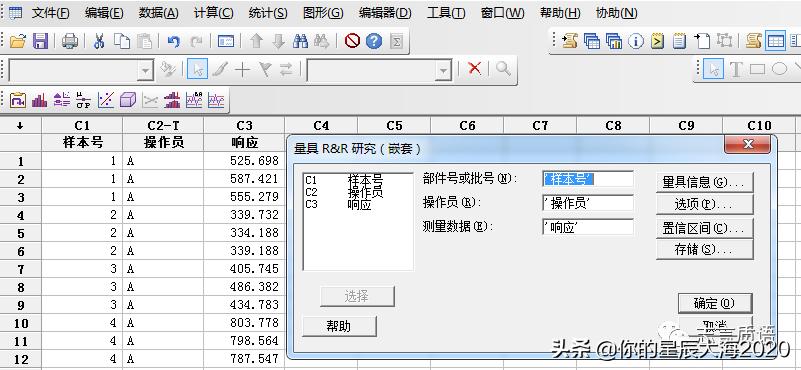
Task: Open the control chart icon with 6σ label
Action: 194,100
